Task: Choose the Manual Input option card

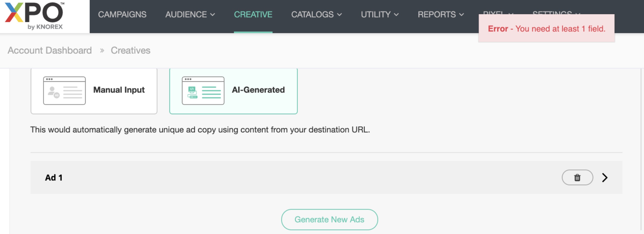Action: pos(94,91)
